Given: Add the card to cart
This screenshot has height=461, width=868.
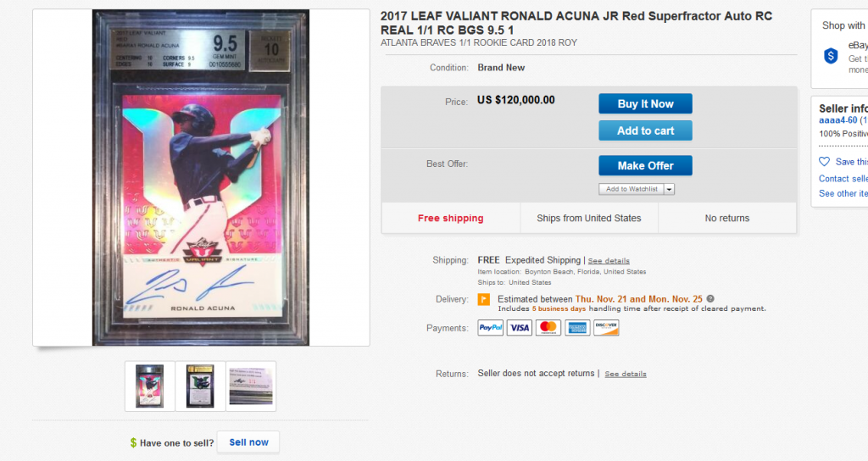Looking at the screenshot, I should 645,131.
